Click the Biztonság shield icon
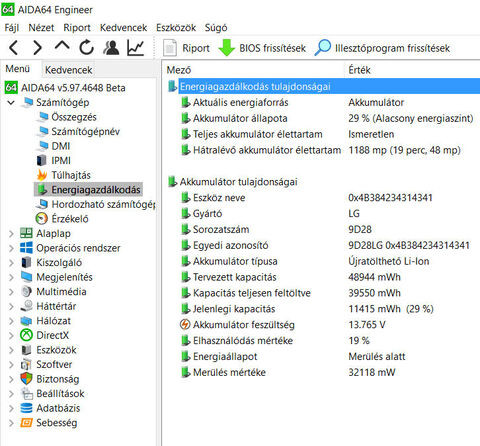Viewport: 480px width, 446px height. (x=26, y=379)
